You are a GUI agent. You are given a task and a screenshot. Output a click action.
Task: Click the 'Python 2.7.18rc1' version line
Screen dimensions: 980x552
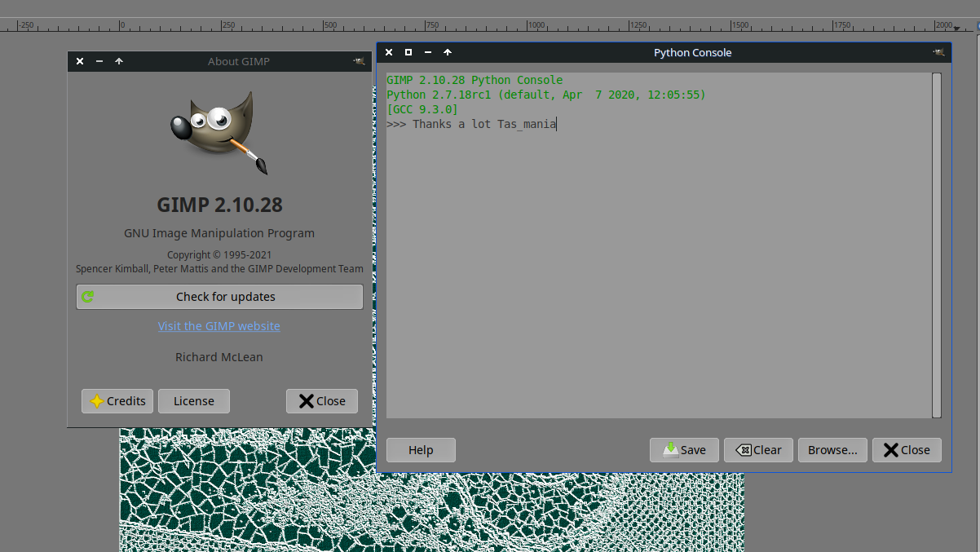(546, 95)
